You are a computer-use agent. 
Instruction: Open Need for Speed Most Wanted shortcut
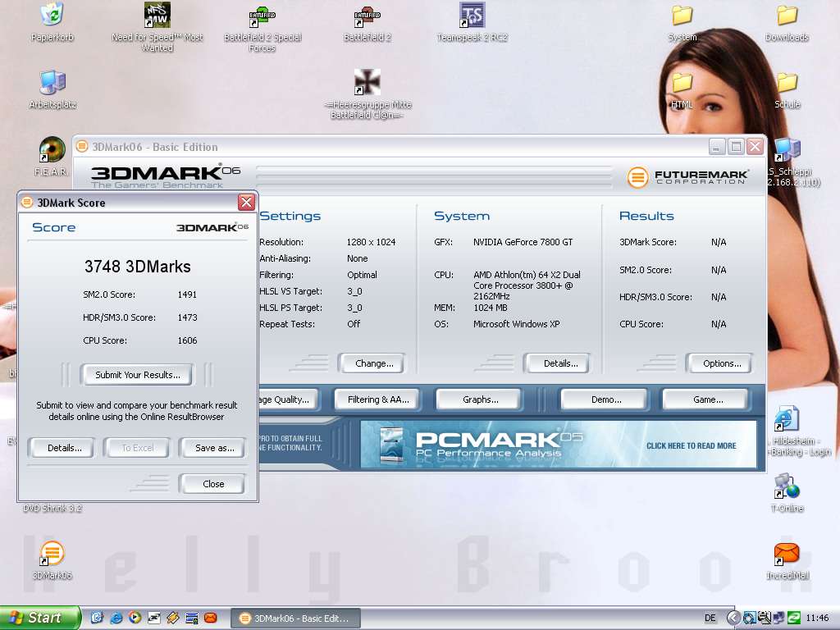[x=157, y=27]
